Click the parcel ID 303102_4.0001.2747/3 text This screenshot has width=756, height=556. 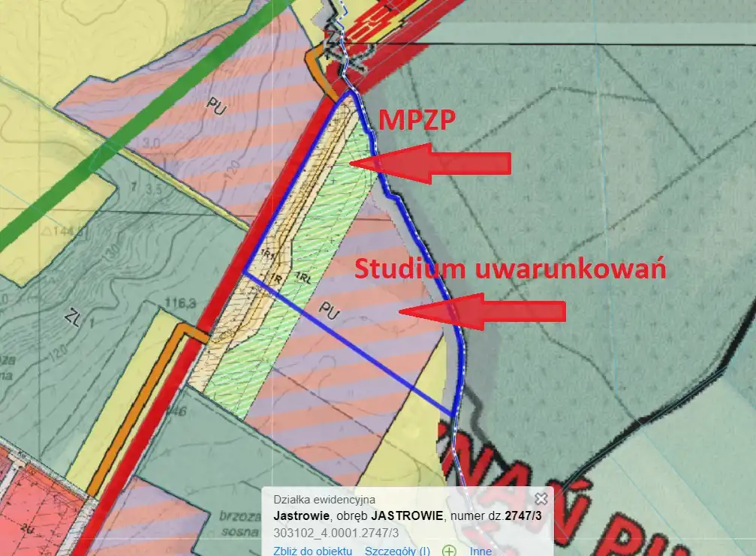click(x=336, y=533)
